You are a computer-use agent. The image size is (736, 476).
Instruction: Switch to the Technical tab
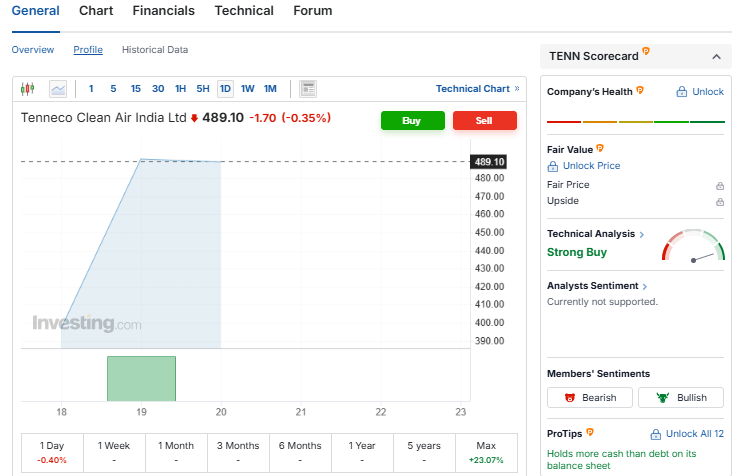click(x=244, y=11)
